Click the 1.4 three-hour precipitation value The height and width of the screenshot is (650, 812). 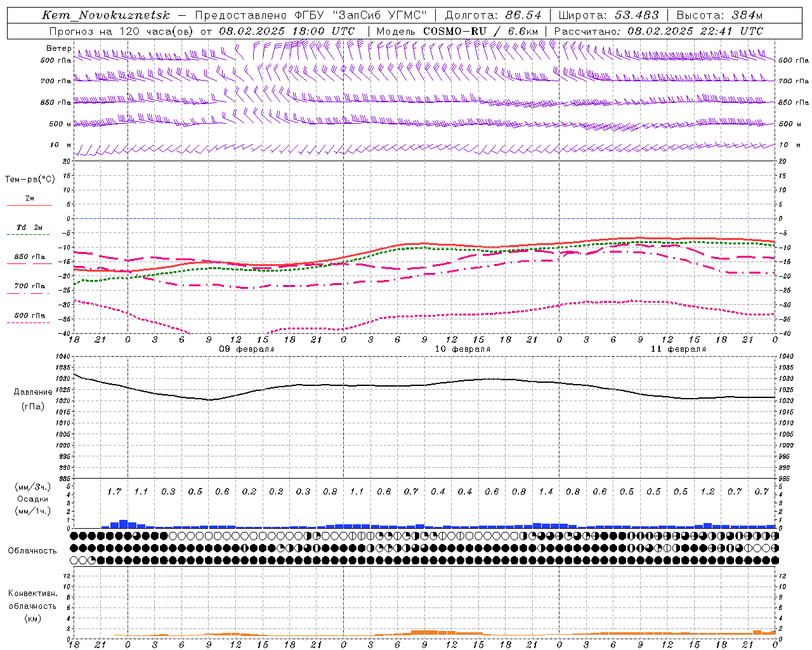546,491
